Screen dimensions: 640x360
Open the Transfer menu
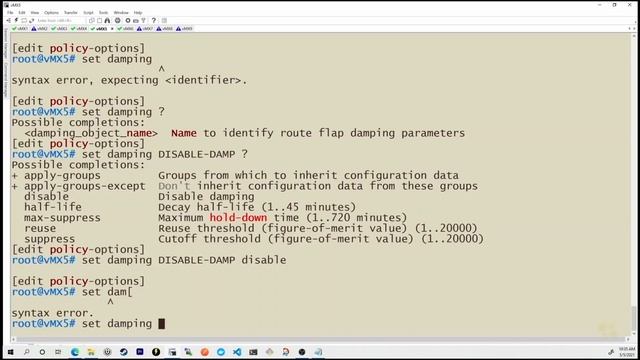coord(71,13)
